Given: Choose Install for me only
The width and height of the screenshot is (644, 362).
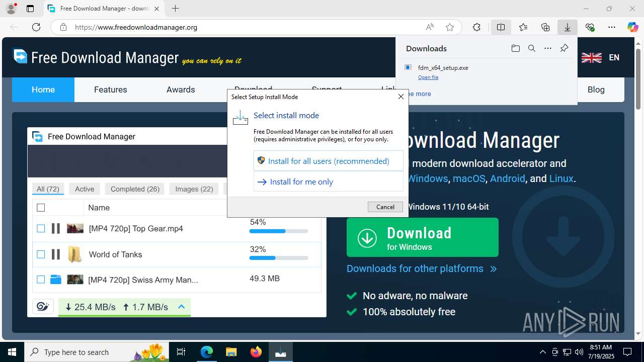Looking at the screenshot, I should pos(329,182).
